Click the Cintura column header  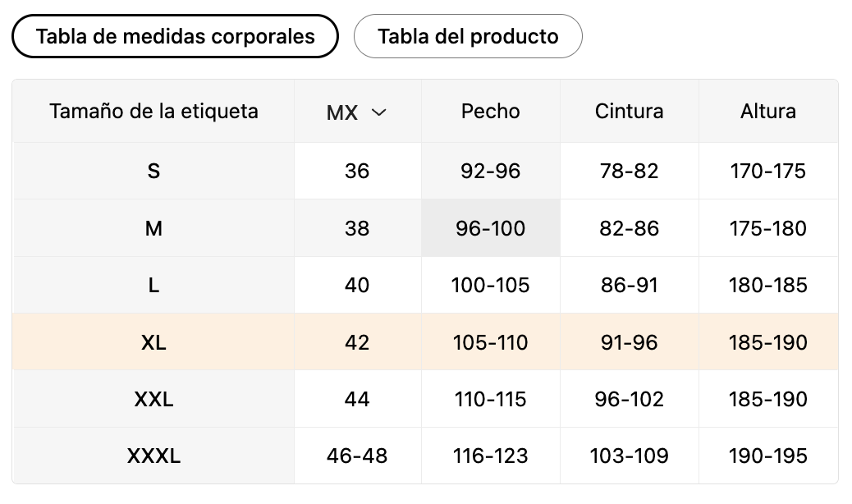coord(630,112)
